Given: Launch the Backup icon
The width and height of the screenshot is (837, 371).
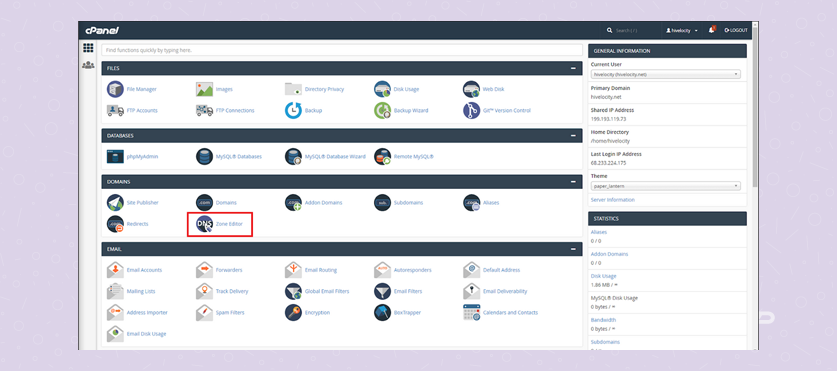Looking at the screenshot, I should (x=294, y=110).
